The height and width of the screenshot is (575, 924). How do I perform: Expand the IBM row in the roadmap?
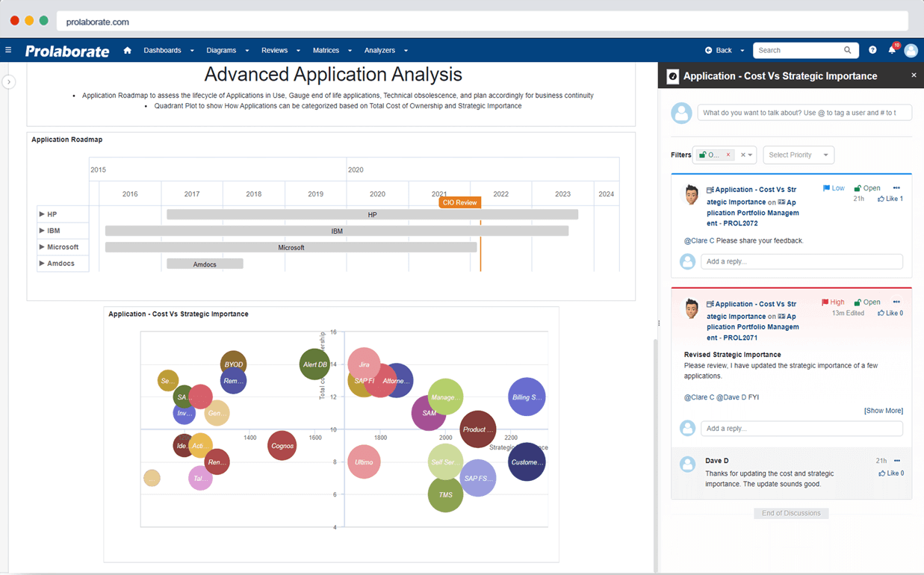click(42, 231)
